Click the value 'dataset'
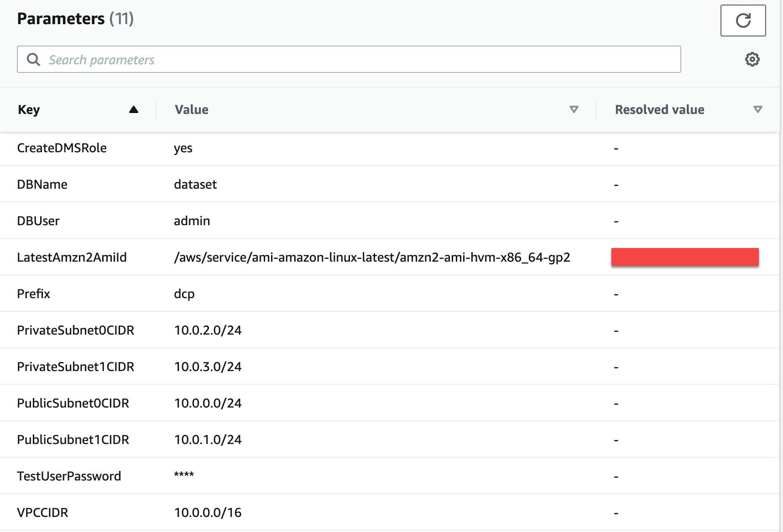The image size is (783, 532). (x=195, y=184)
